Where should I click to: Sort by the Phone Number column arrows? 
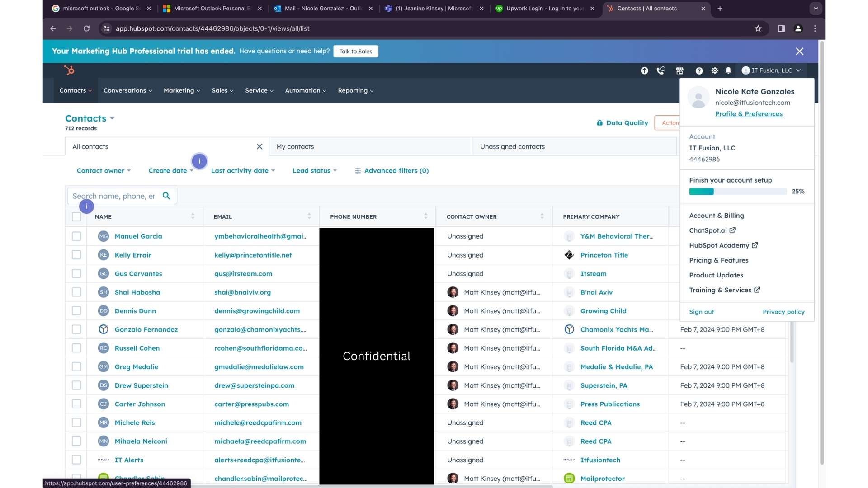pyautogui.click(x=425, y=216)
